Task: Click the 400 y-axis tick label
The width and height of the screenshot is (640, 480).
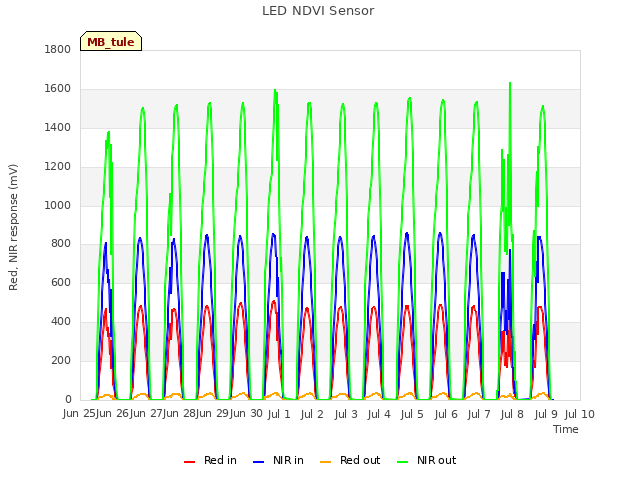Action: [61, 322]
